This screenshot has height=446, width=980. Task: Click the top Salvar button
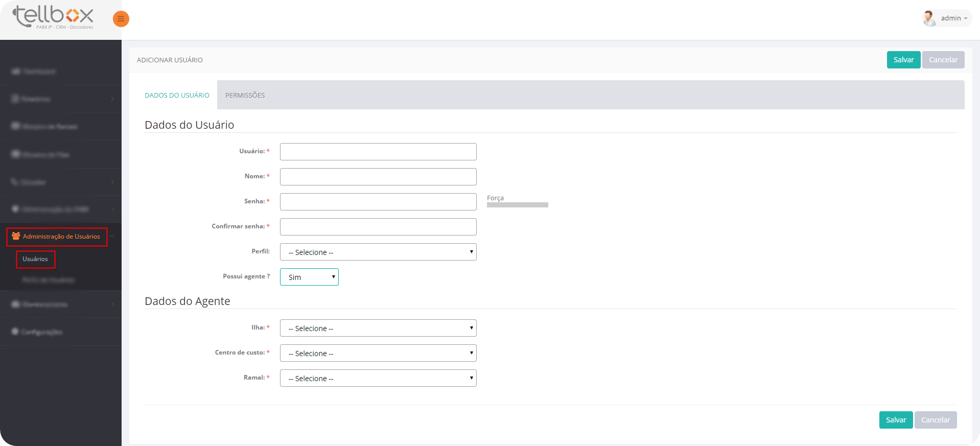pyautogui.click(x=903, y=60)
